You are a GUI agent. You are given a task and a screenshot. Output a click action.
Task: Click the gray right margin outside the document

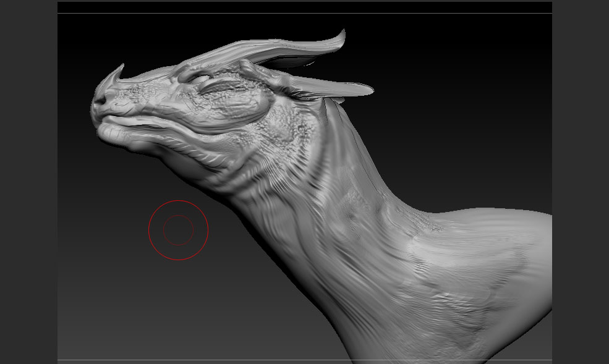point(580,185)
